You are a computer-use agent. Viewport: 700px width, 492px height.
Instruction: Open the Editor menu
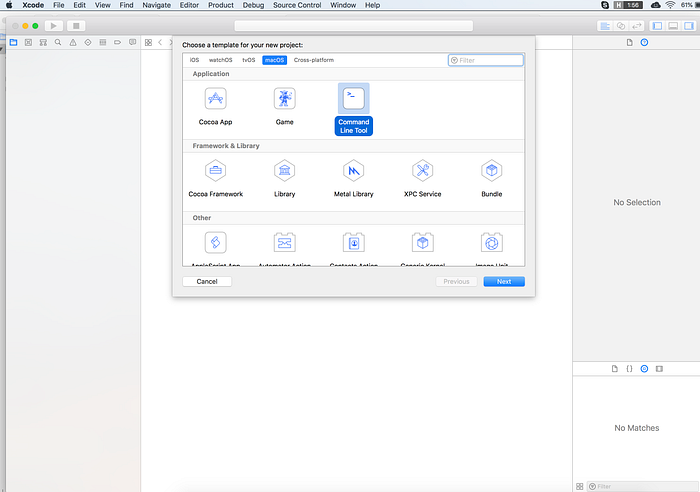189,5
